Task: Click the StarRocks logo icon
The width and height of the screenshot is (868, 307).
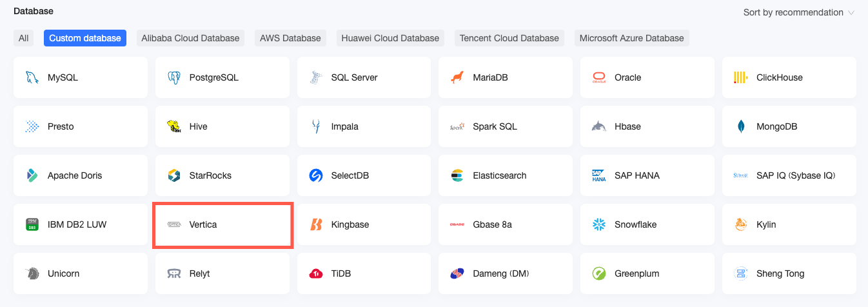Action: (173, 175)
